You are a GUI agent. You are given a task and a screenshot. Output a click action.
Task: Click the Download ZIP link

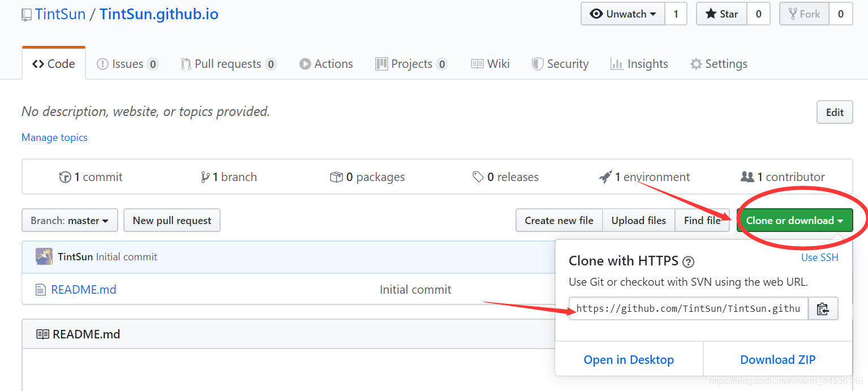coord(778,360)
